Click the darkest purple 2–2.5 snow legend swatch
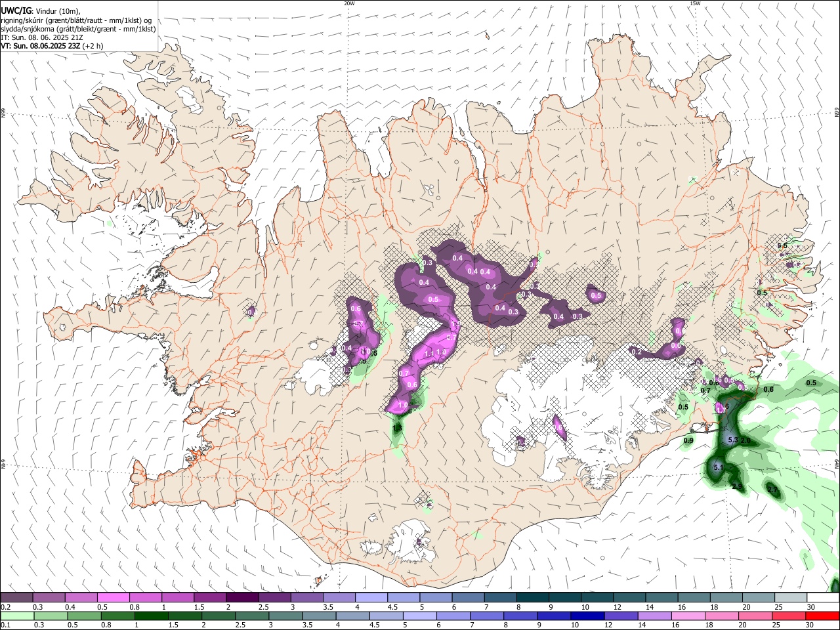 242,597
